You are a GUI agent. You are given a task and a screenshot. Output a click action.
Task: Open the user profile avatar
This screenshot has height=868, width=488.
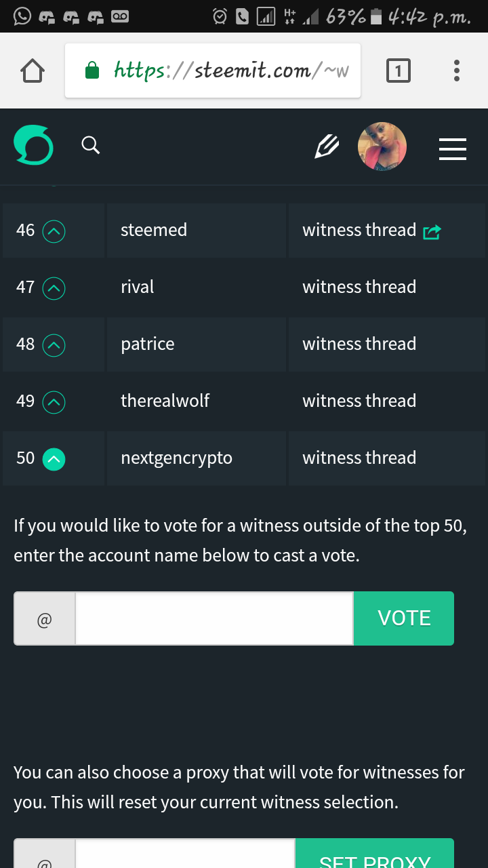[x=382, y=146]
